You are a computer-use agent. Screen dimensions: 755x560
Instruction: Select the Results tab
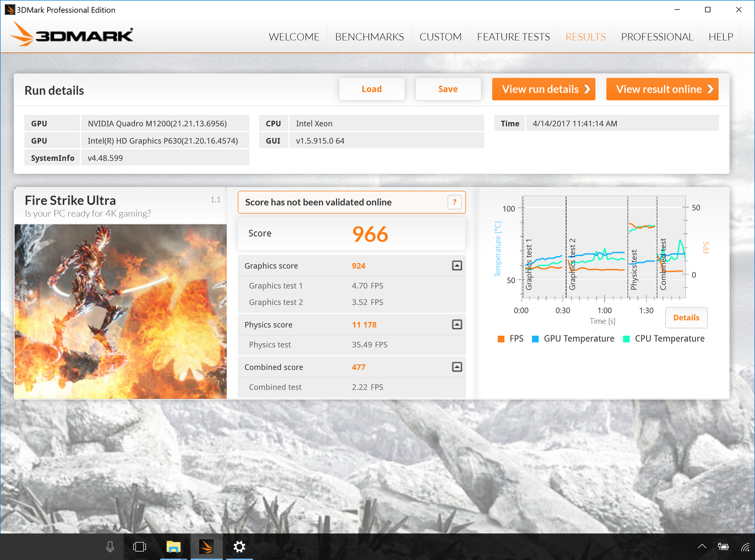click(x=586, y=37)
